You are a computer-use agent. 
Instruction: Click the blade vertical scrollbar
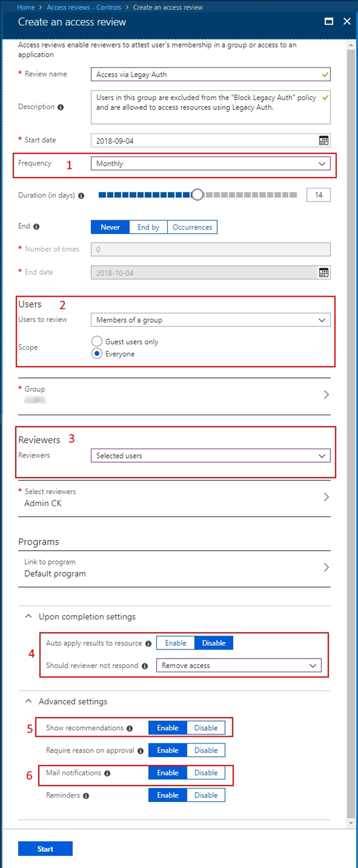350,433
